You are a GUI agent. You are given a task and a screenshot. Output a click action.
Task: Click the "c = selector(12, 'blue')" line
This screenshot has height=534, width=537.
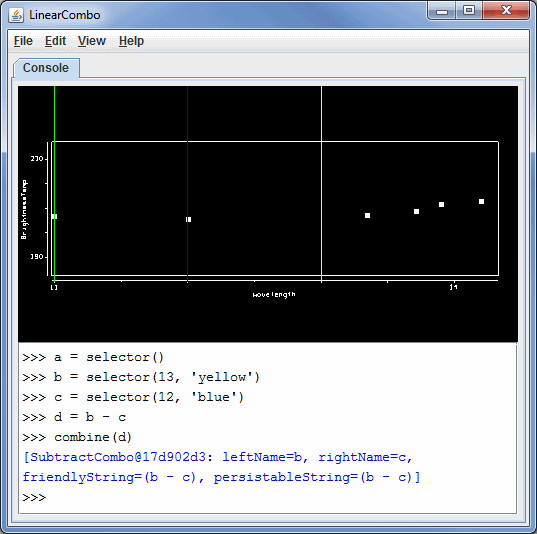[x=133, y=397]
